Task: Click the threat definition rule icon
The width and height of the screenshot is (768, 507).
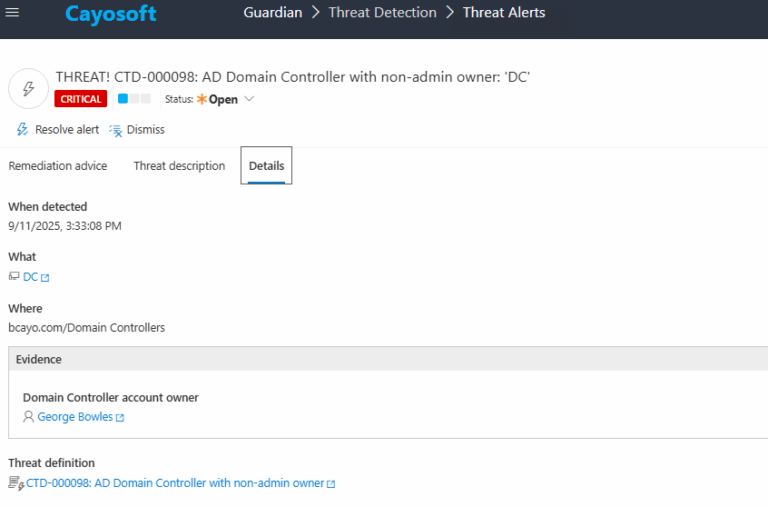Action: pos(16,483)
